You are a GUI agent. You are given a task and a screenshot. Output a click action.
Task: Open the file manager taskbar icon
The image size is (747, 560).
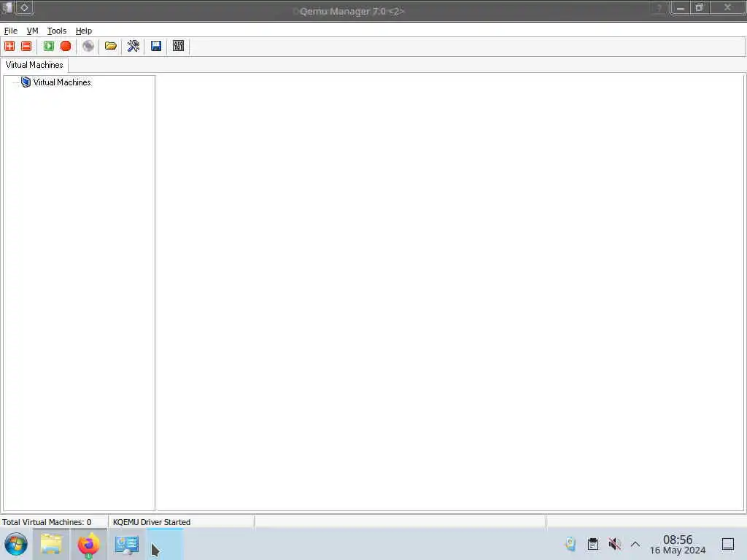[x=51, y=544]
